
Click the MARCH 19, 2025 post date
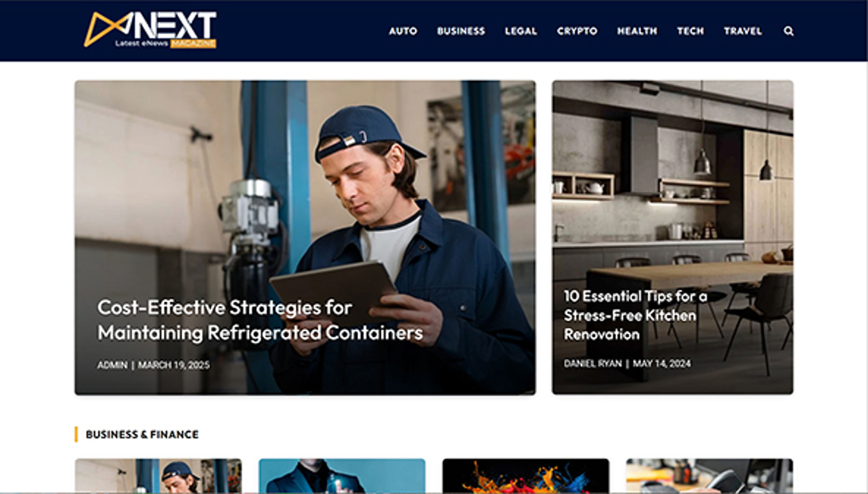coord(174,365)
